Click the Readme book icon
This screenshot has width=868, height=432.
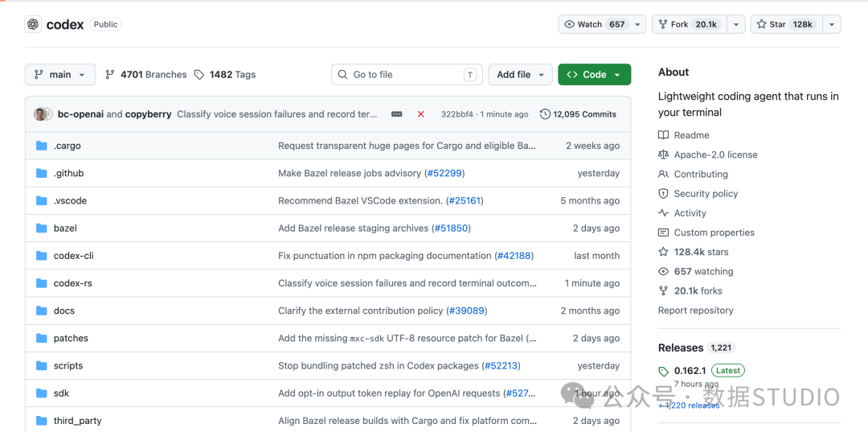point(663,135)
